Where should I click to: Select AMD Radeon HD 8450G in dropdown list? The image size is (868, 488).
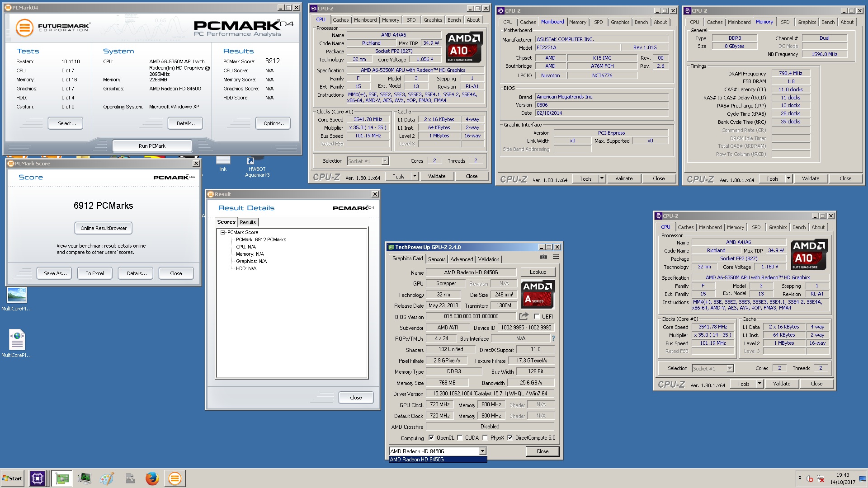438,460
